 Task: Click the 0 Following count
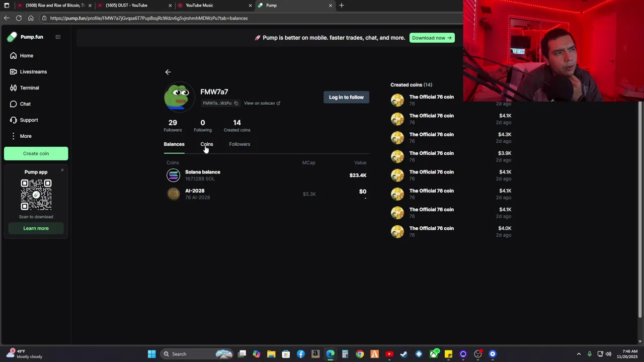click(203, 126)
